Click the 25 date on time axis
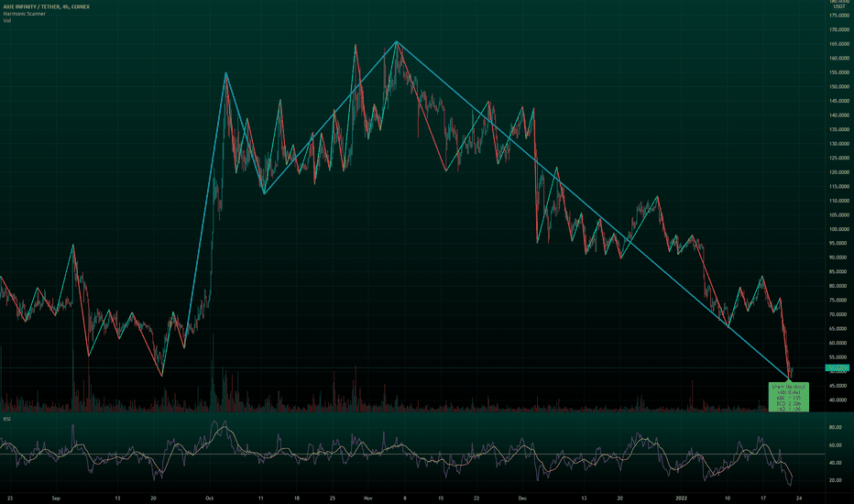854x504 pixels. click(333, 498)
